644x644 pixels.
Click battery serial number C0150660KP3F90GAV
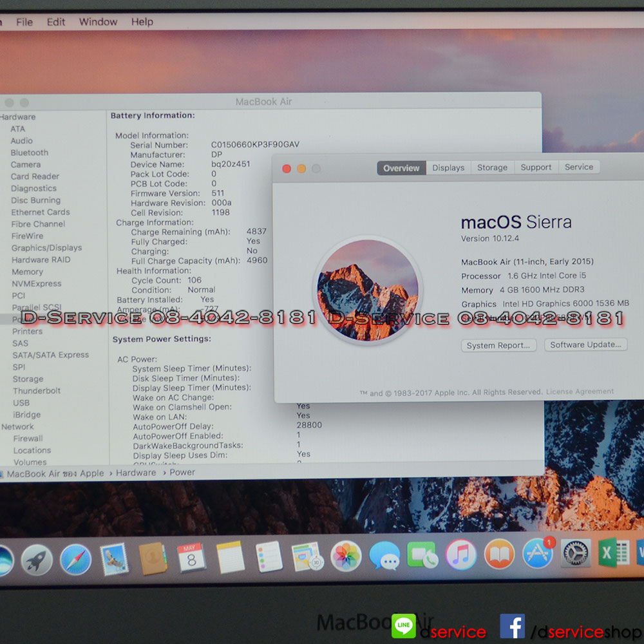255,144
